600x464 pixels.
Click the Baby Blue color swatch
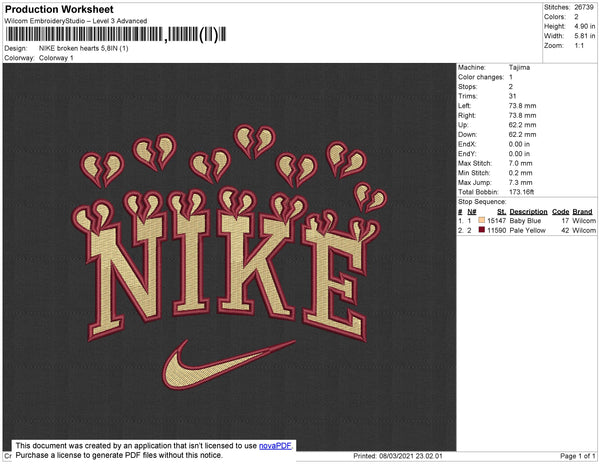point(481,220)
